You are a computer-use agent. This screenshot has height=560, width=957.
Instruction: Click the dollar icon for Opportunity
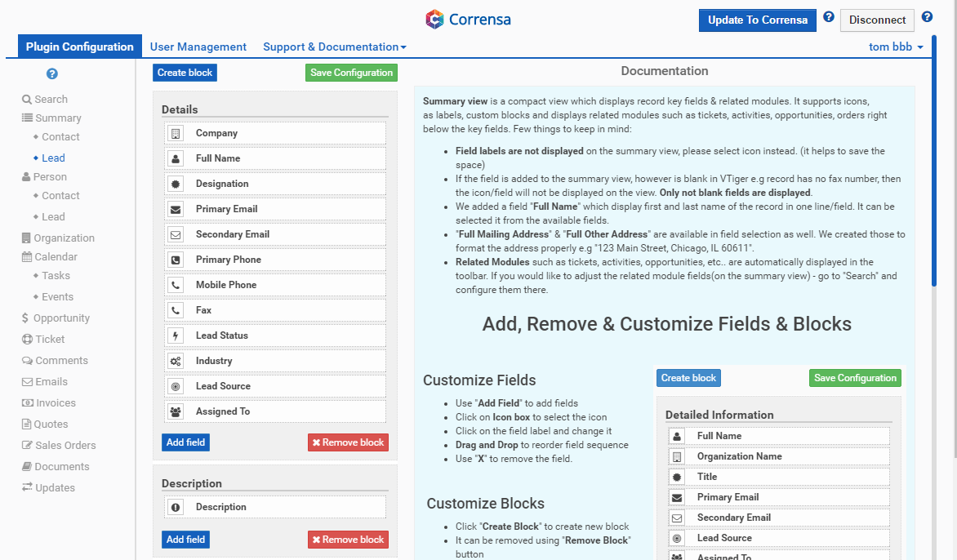pyautogui.click(x=25, y=318)
